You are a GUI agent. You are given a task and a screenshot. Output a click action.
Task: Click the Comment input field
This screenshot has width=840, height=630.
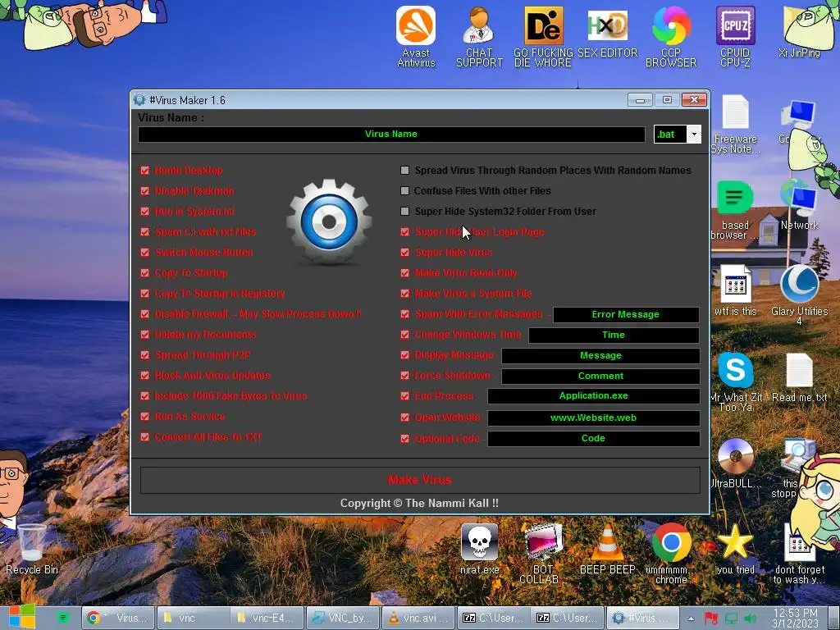(x=600, y=376)
